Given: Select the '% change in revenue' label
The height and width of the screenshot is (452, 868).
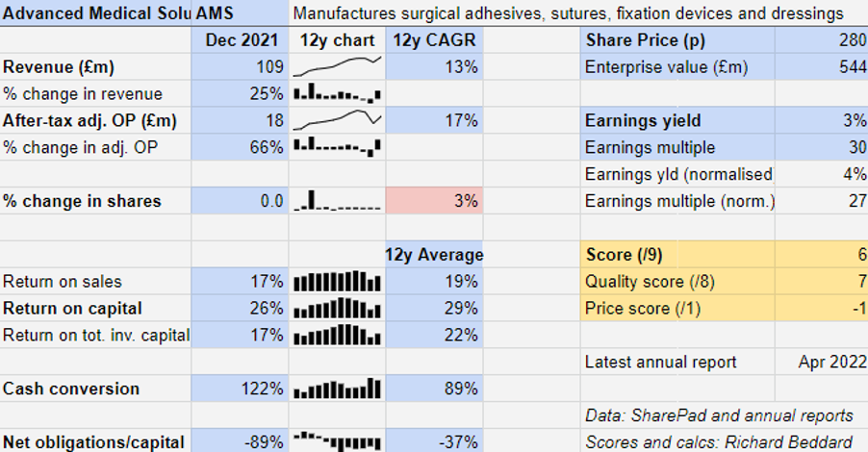Looking at the screenshot, I should [x=83, y=94].
